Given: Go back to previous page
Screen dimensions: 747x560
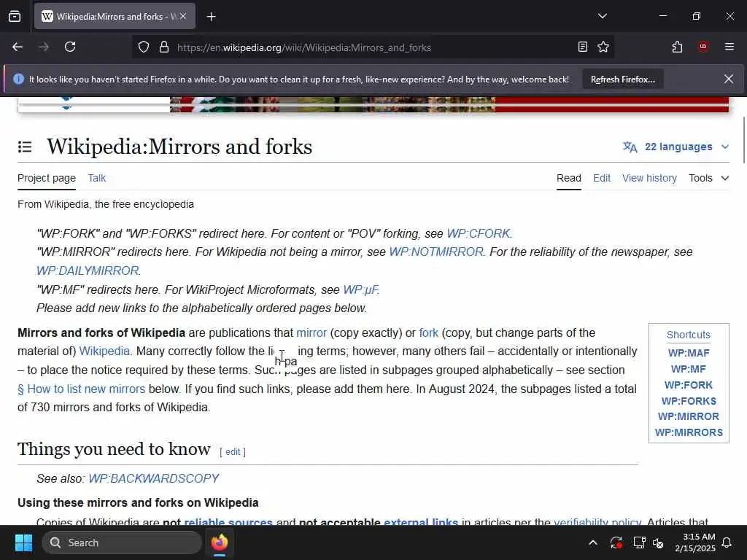Looking at the screenshot, I should (18, 47).
